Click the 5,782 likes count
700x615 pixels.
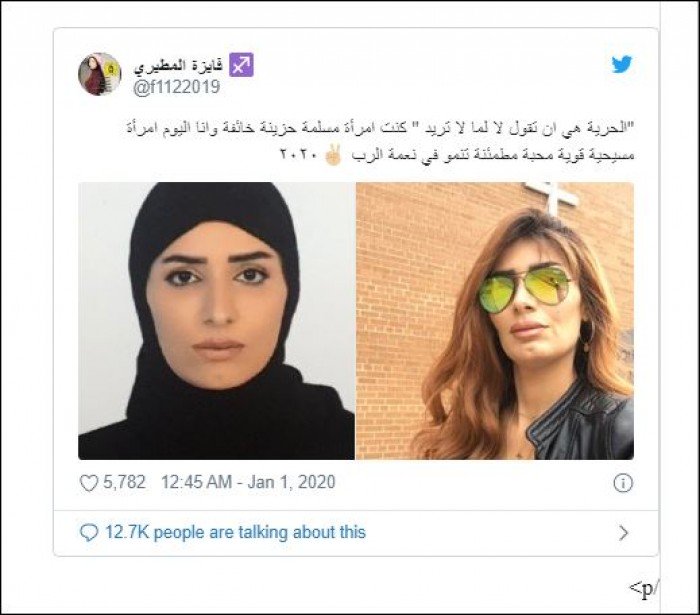124,482
